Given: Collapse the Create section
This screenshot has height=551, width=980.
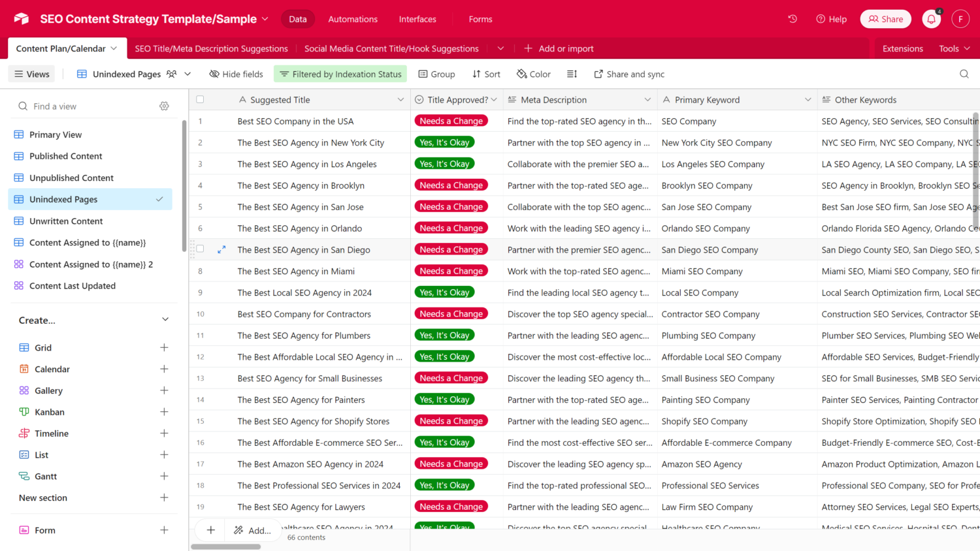Looking at the screenshot, I should click(165, 320).
